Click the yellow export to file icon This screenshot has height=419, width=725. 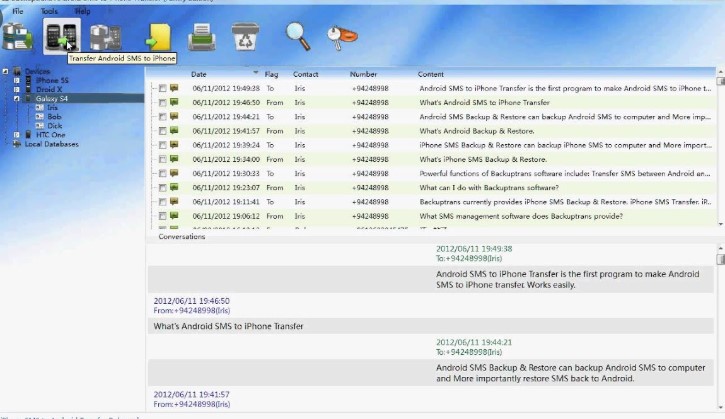click(159, 37)
